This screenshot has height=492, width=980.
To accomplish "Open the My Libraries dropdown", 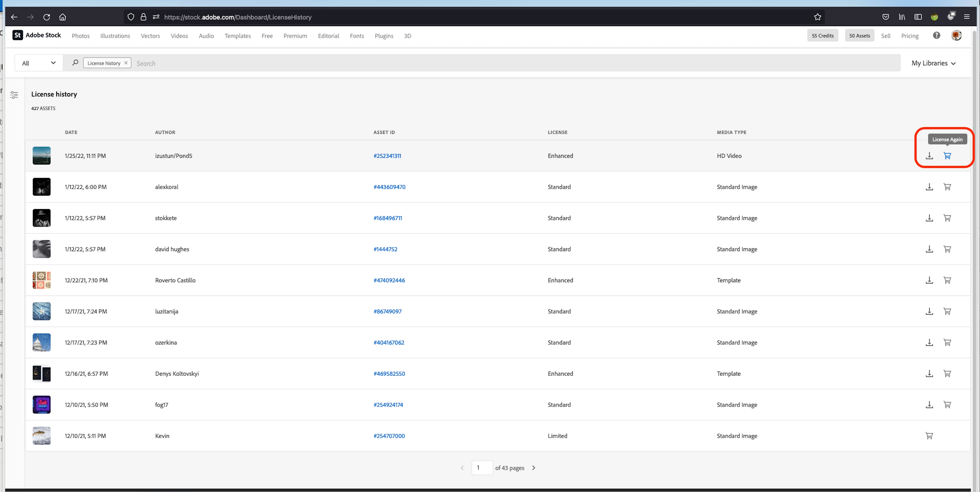I will [933, 63].
